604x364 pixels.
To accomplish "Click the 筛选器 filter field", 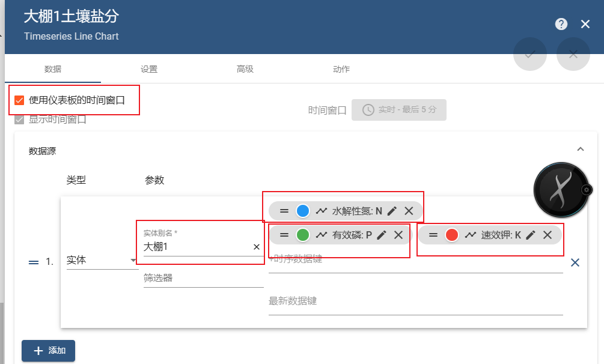I will [203, 278].
